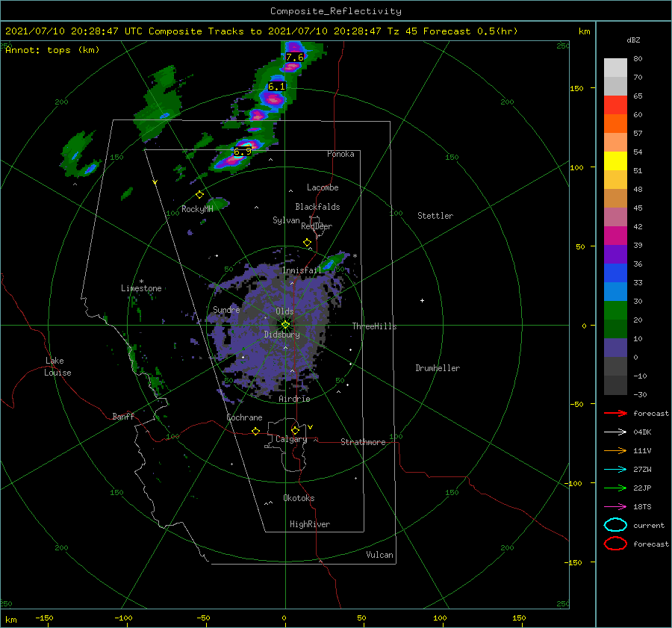Click the Vulcan label
Image resolution: width=672 pixels, height=628 pixels.
(379, 555)
